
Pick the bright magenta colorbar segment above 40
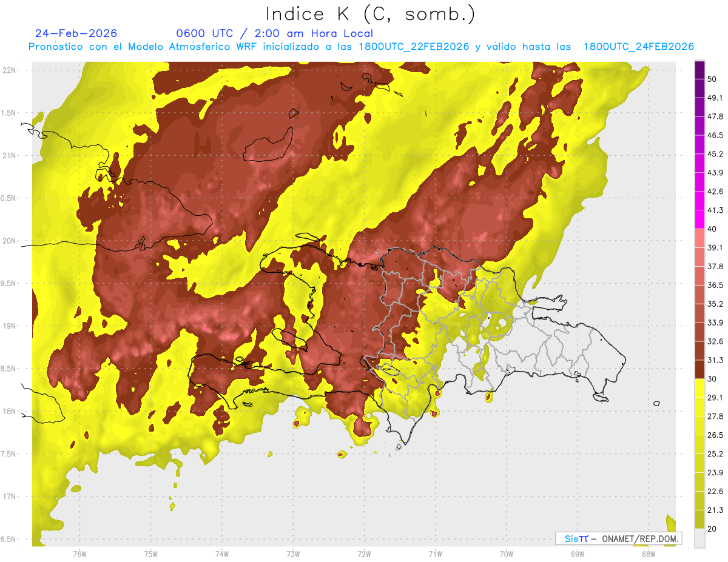699,219
